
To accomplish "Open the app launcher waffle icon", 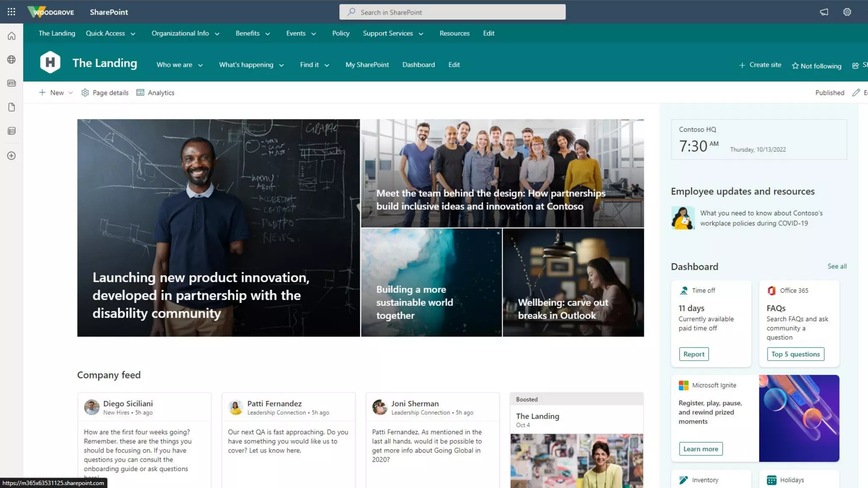I will [11, 12].
